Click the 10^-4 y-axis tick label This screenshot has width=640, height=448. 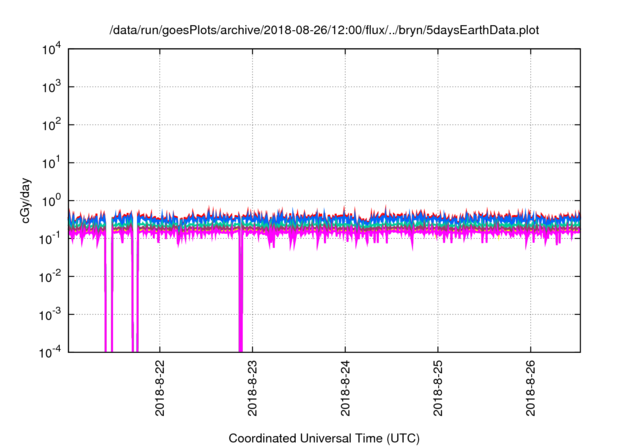pyautogui.click(x=51, y=352)
